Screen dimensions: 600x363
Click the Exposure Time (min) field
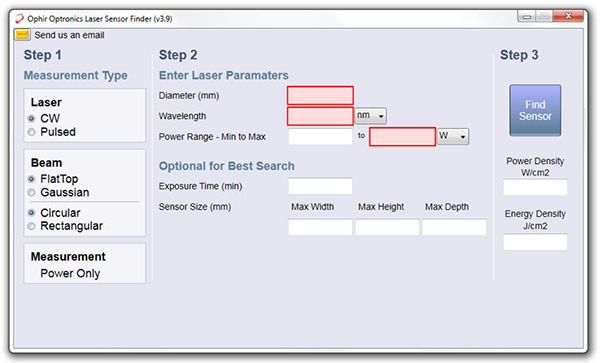pyautogui.click(x=320, y=186)
